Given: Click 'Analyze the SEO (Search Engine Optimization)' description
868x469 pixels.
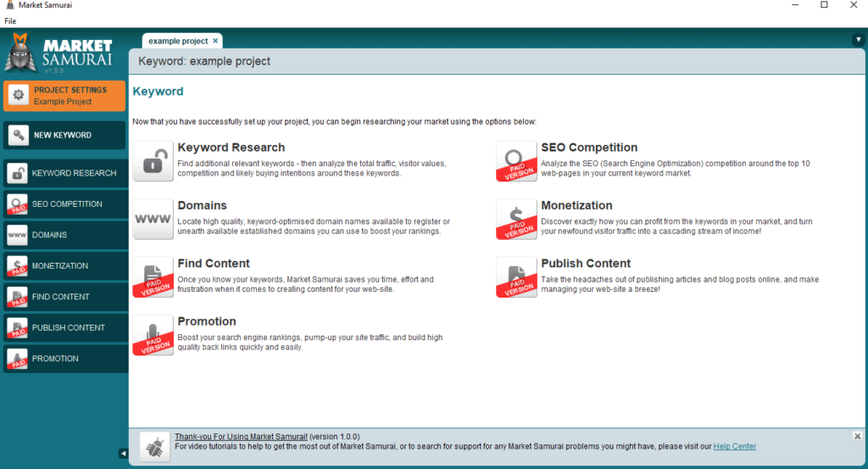Looking at the screenshot, I should click(676, 168).
